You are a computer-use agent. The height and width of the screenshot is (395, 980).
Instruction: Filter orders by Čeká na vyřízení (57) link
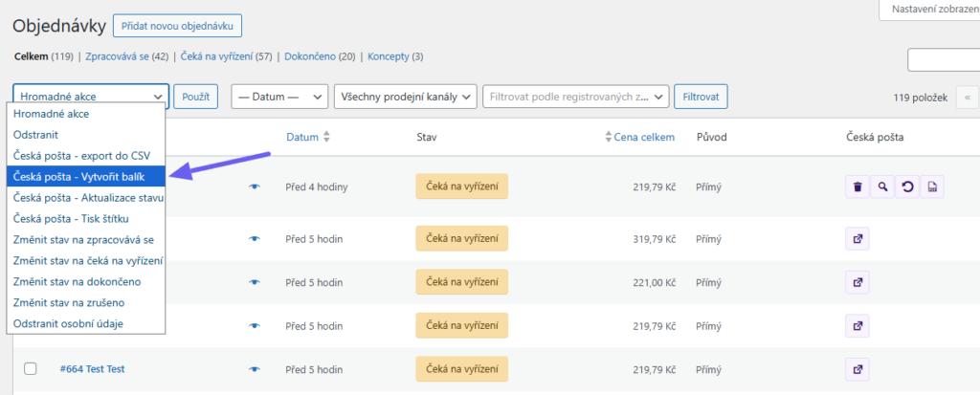[217, 56]
